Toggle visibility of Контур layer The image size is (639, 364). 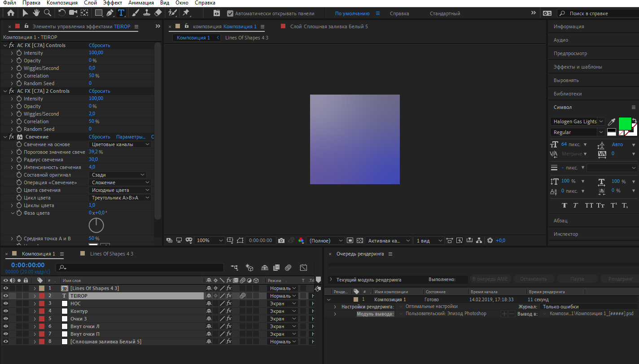(6, 311)
